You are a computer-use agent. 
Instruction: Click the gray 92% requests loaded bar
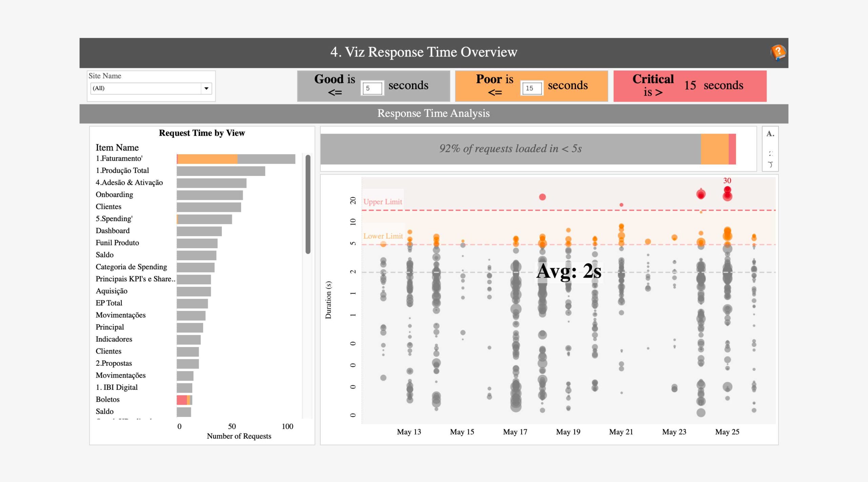click(x=510, y=149)
